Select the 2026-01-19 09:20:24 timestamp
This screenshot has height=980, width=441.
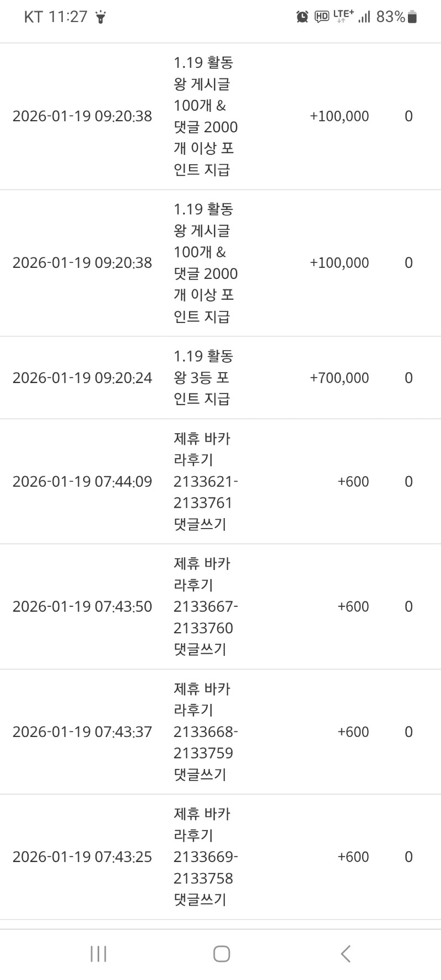(x=82, y=378)
